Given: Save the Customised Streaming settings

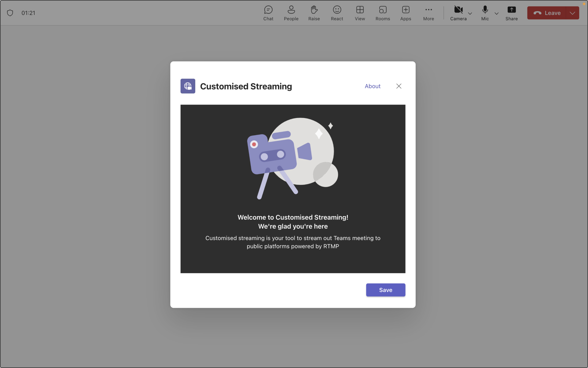Looking at the screenshot, I should 385,289.
